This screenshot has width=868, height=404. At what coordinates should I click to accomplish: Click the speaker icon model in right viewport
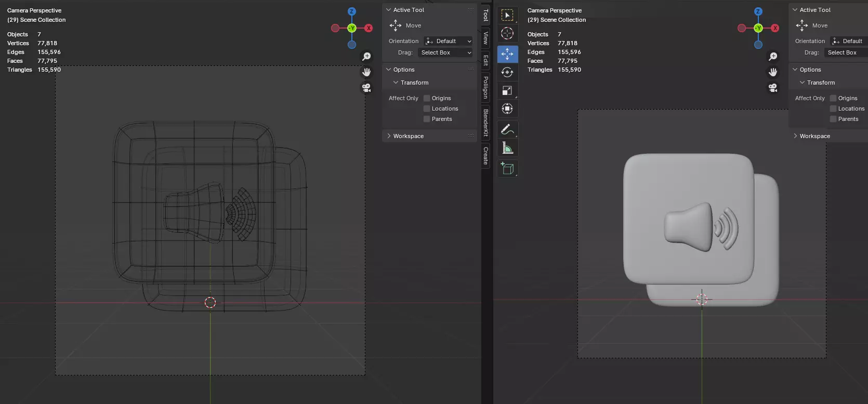pos(690,227)
